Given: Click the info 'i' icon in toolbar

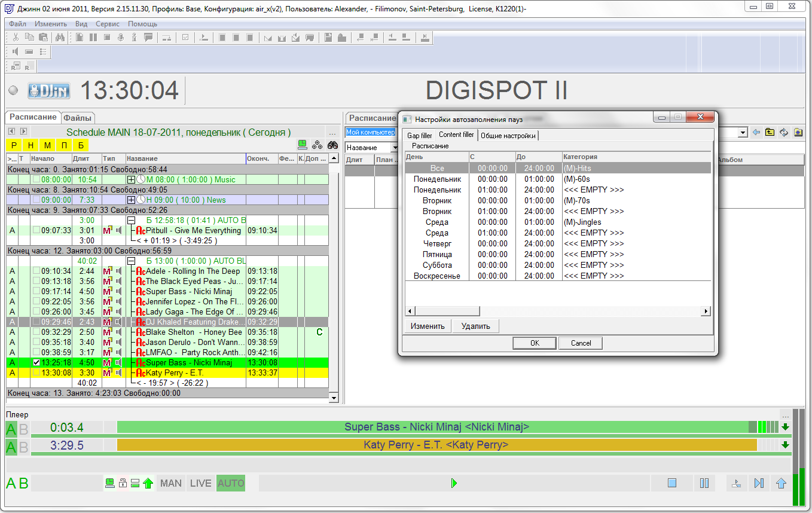Looking at the screenshot, I should click(134, 37).
